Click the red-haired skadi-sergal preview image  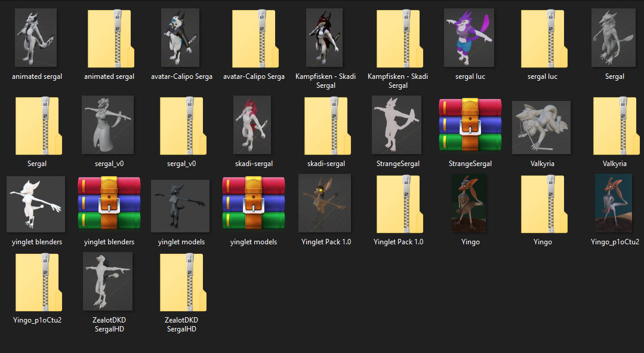[252, 125]
